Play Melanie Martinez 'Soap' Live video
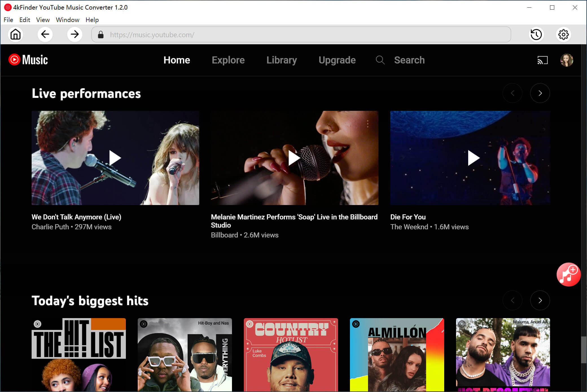587x392 pixels. click(x=294, y=158)
